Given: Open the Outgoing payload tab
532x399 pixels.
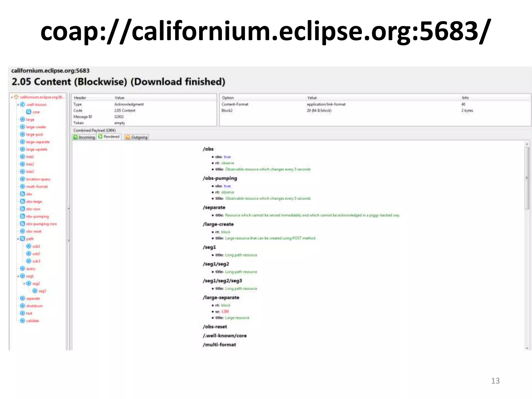Looking at the screenshot, I should click(137, 137).
